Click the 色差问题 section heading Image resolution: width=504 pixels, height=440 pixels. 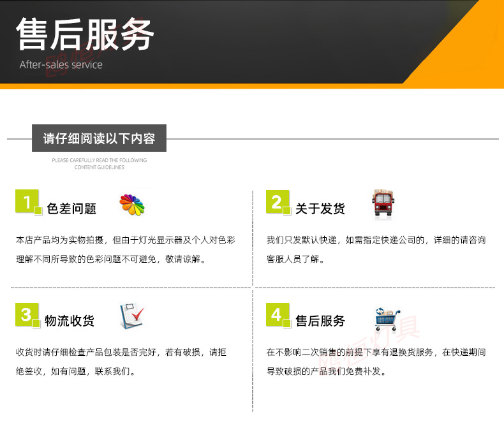[71, 209]
